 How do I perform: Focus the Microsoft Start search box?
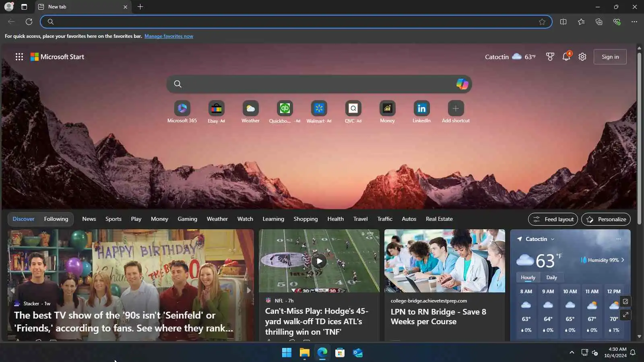pyautogui.click(x=319, y=84)
